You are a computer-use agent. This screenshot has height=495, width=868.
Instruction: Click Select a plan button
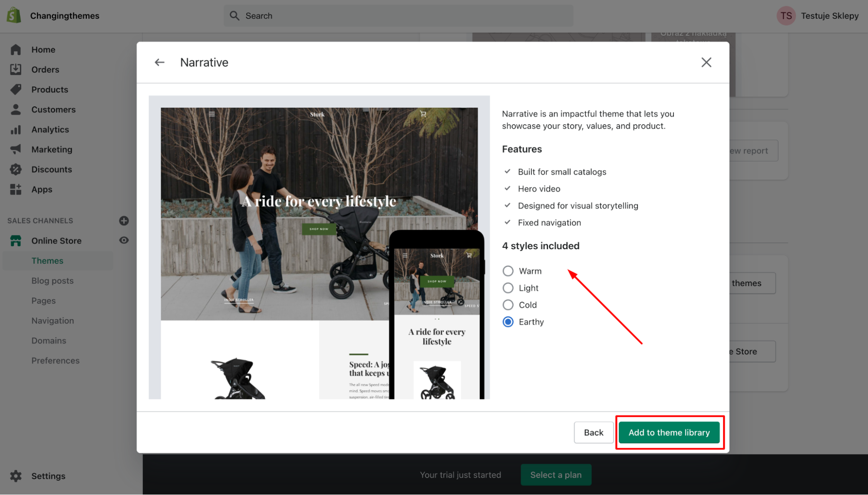point(556,475)
